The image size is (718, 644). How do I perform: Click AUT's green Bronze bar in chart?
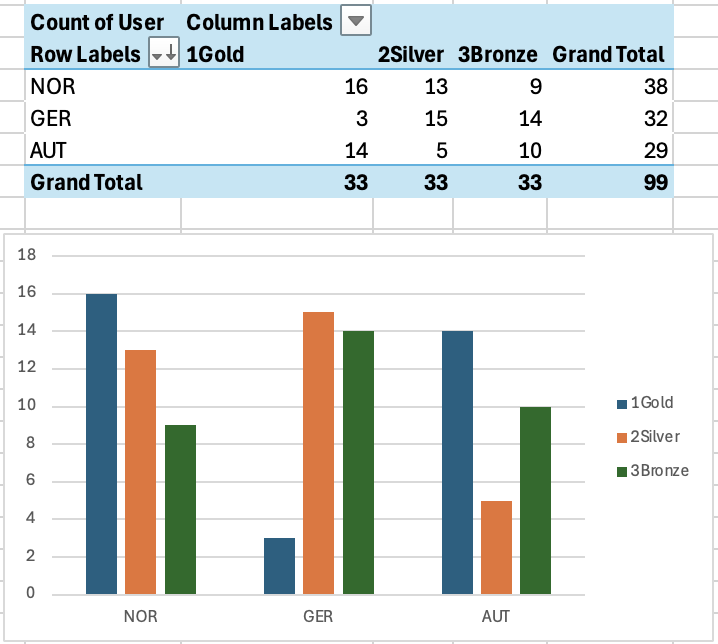tap(536, 500)
